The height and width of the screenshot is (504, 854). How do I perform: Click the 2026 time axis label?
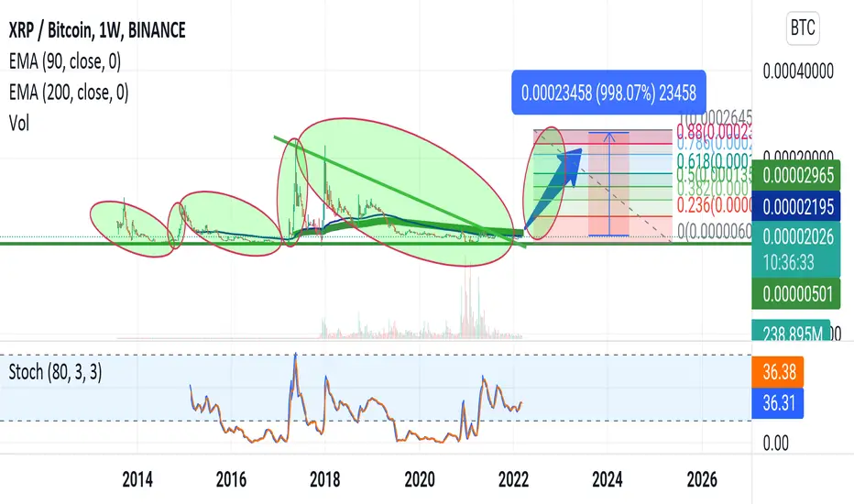[x=702, y=479]
